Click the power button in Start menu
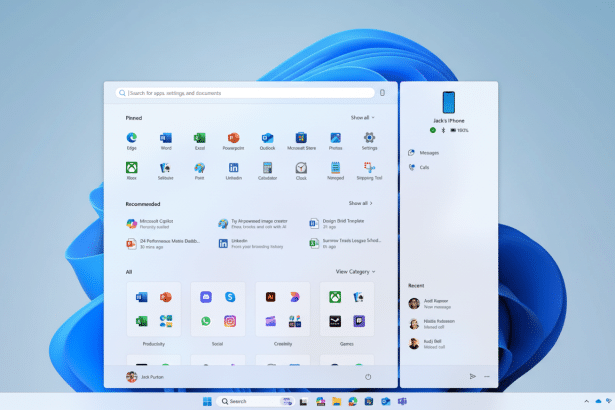This screenshot has width=615, height=410. (368, 377)
